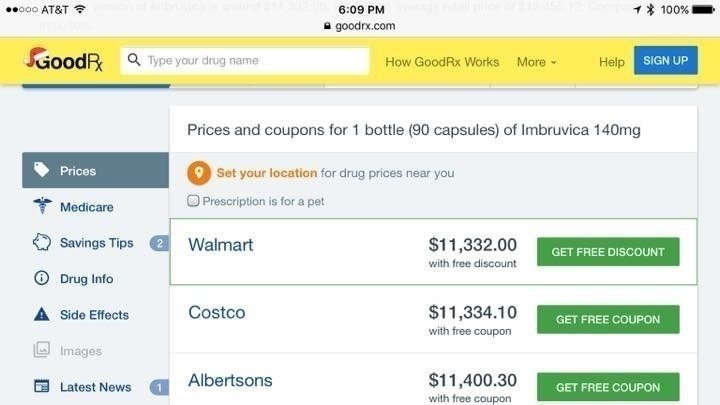Click the Side Effects warning icon
The height and width of the screenshot is (405, 720).
click(41, 314)
